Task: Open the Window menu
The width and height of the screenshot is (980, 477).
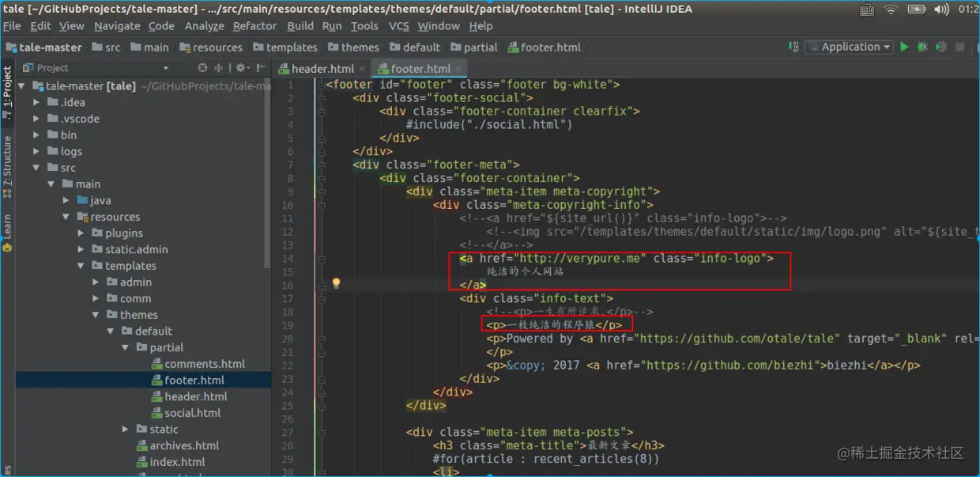Action: (x=439, y=26)
